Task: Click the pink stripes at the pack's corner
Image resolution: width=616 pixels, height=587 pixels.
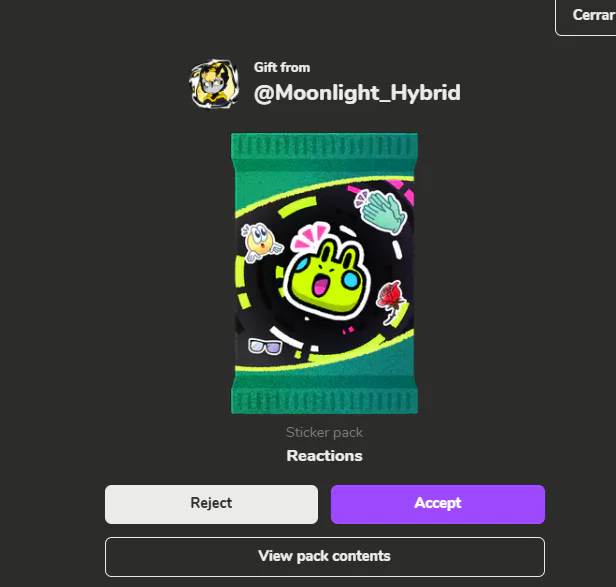Action: click(405, 191)
